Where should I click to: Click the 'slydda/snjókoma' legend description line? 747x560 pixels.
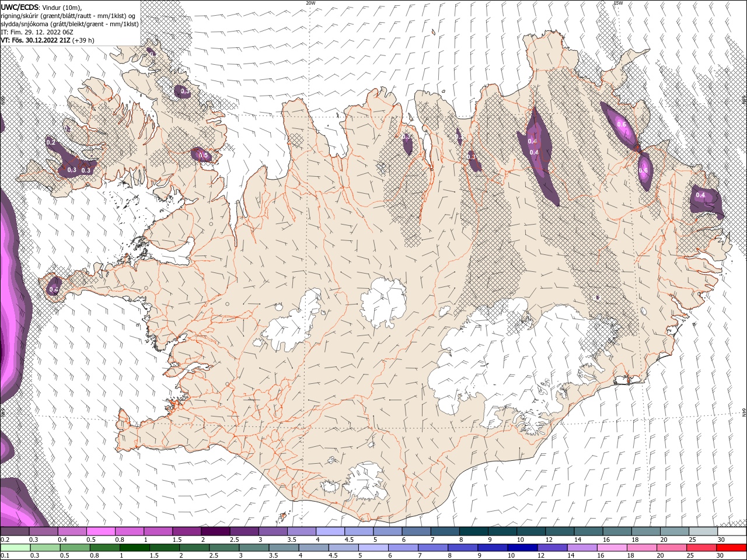pos(69,24)
